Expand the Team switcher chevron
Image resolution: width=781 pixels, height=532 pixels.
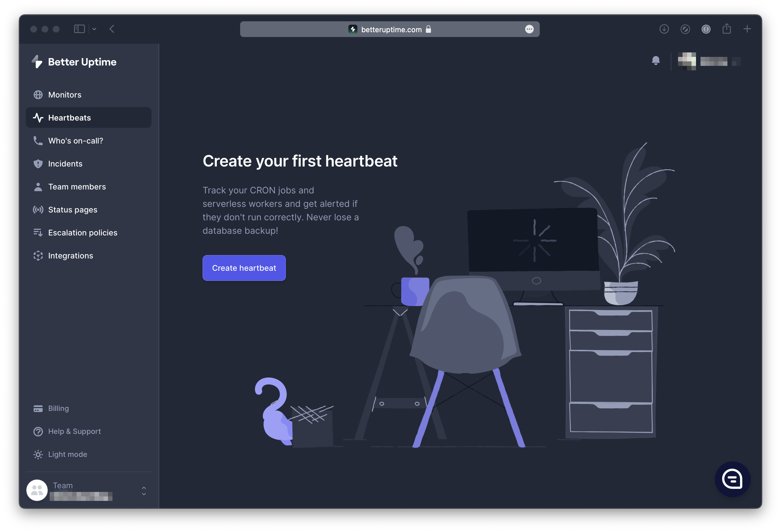(x=144, y=491)
